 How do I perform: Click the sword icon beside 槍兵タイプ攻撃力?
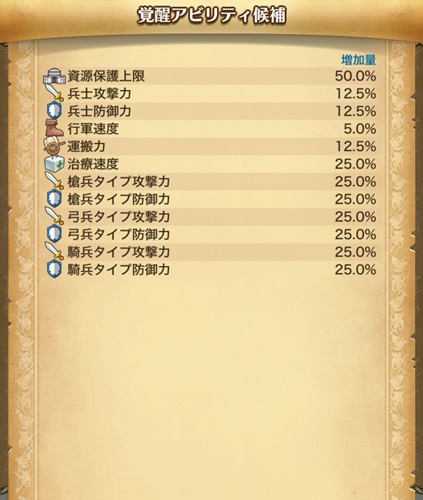[x=54, y=181]
